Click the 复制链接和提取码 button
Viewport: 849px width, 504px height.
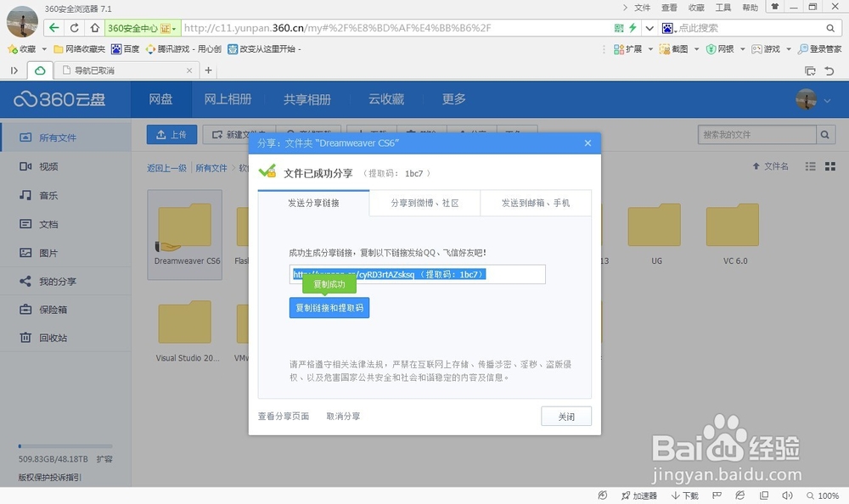tap(329, 307)
